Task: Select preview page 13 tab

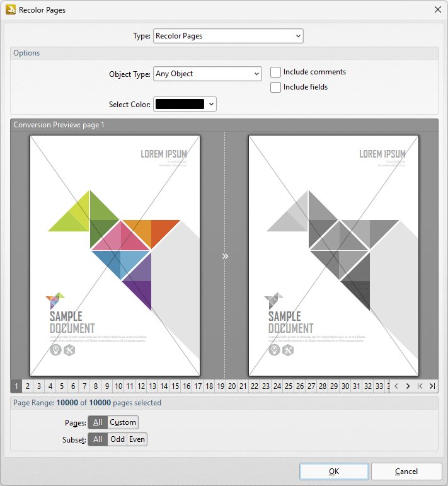Action: pyautogui.click(x=152, y=386)
